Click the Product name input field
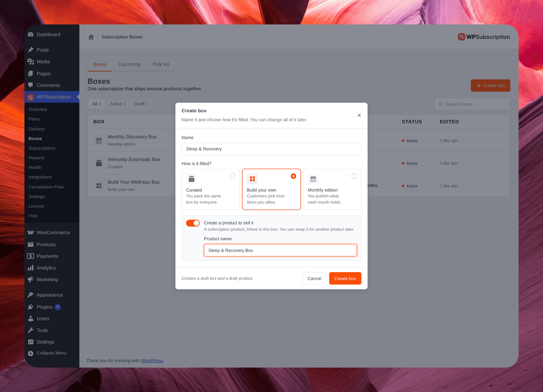The image size is (543, 392). coord(280,250)
